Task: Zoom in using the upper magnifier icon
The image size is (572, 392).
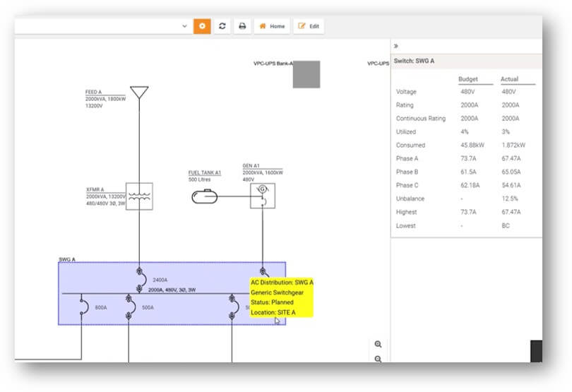Action: pos(379,344)
